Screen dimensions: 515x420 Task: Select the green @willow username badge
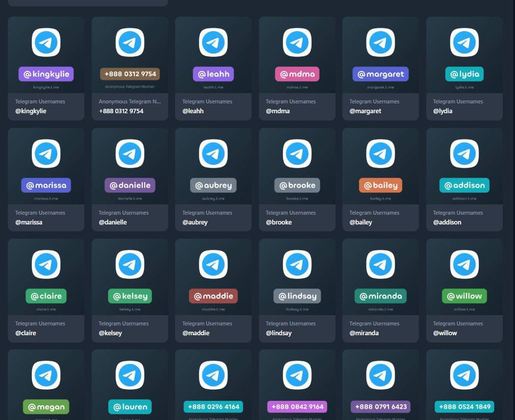pos(464,296)
